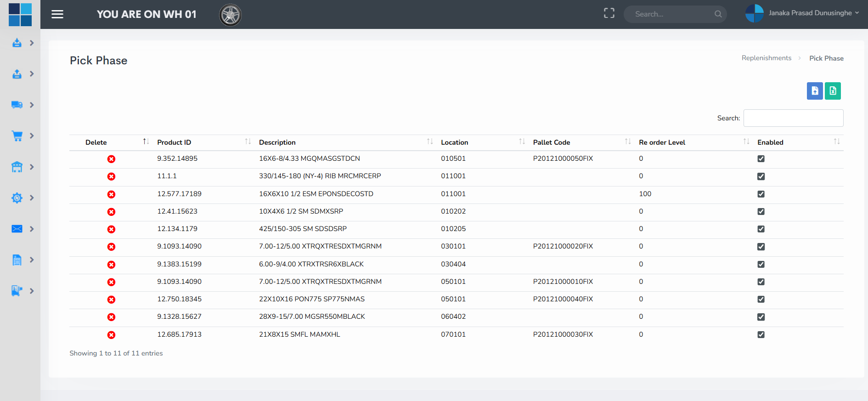The height and width of the screenshot is (401, 868).
Task: Expand the outbound tray sidebar chevron
Action: pyautogui.click(x=32, y=73)
